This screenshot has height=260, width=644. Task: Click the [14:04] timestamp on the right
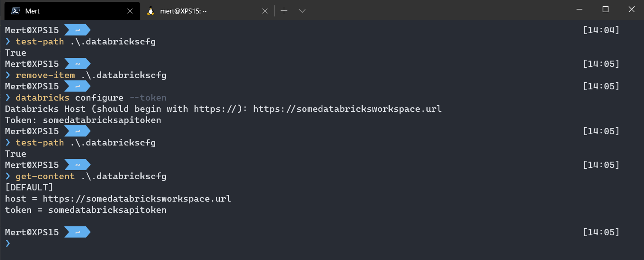601,30
